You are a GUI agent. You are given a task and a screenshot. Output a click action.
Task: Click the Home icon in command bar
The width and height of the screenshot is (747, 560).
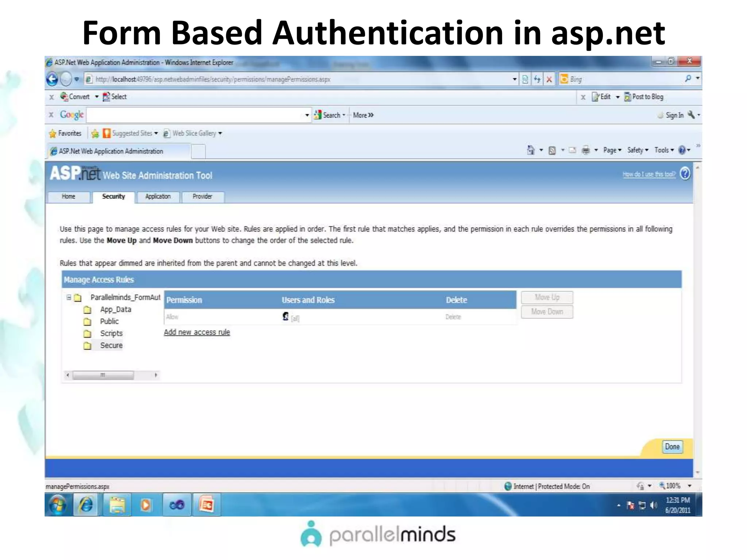pyautogui.click(x=531, y=150)
